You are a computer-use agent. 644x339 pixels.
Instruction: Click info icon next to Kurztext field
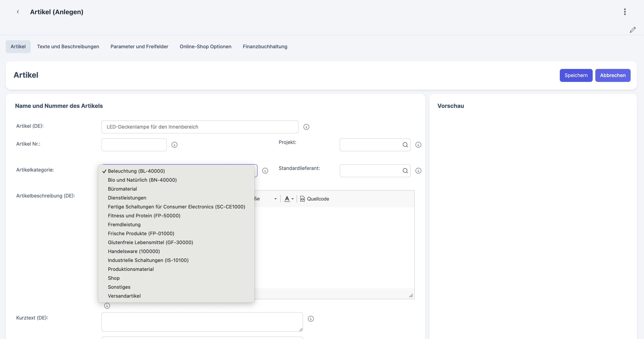pyautogui.click(x=310, y=319)
